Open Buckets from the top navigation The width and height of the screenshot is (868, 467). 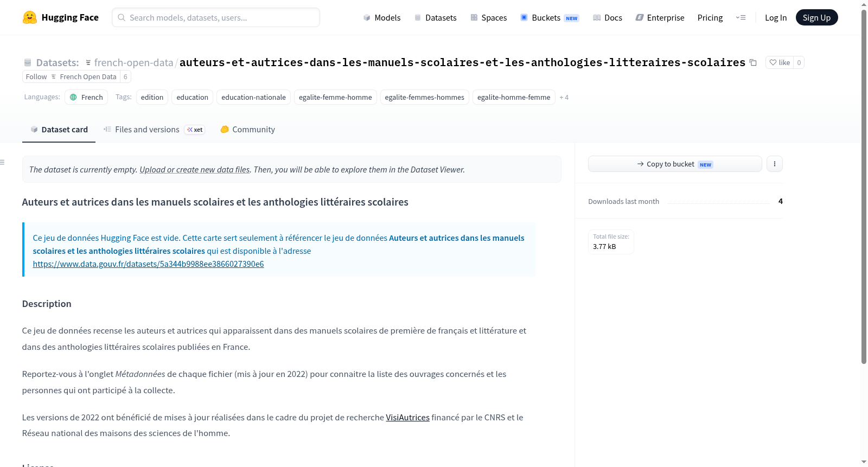point(550,17)
